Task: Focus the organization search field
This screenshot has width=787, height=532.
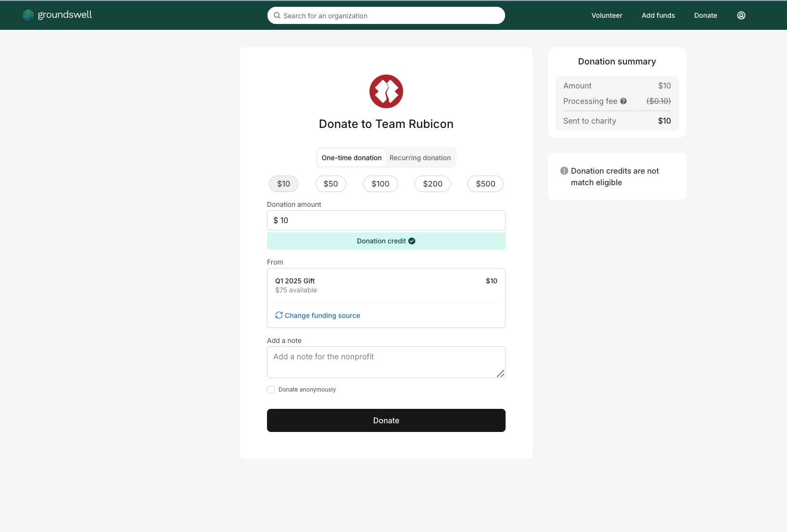Action: 386,15
